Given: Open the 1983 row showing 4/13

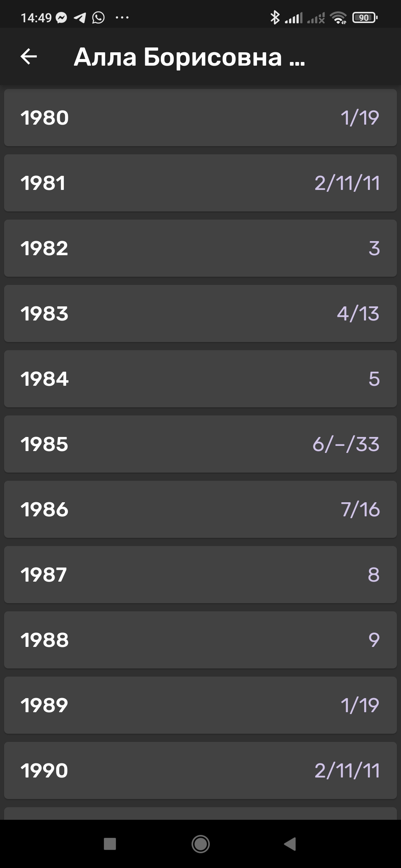Looking at the screenshot, I should (200, 313).
